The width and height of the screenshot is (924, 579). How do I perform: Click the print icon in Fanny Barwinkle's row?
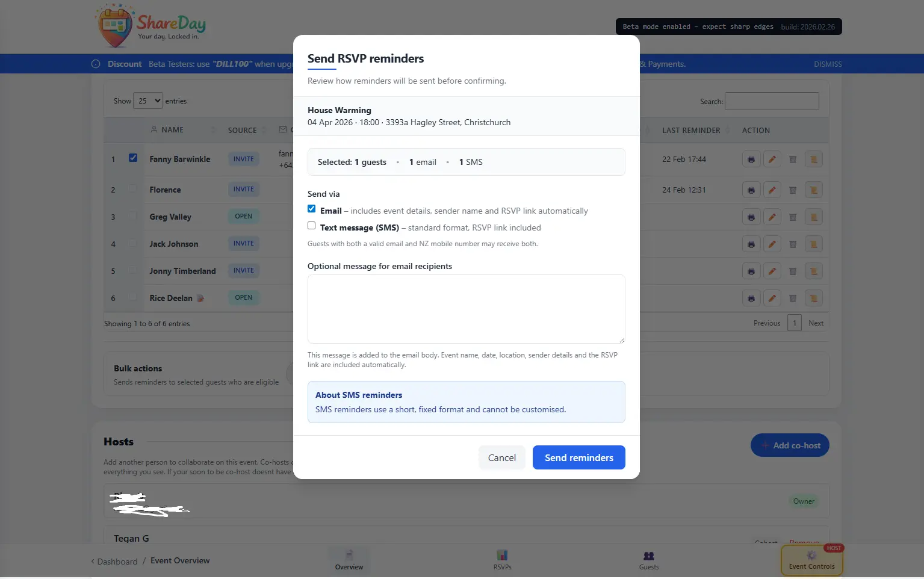tap(751, 159)
